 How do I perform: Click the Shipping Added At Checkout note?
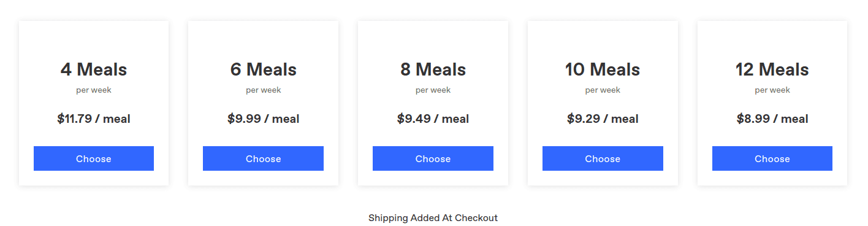click(x=433, y=218)
